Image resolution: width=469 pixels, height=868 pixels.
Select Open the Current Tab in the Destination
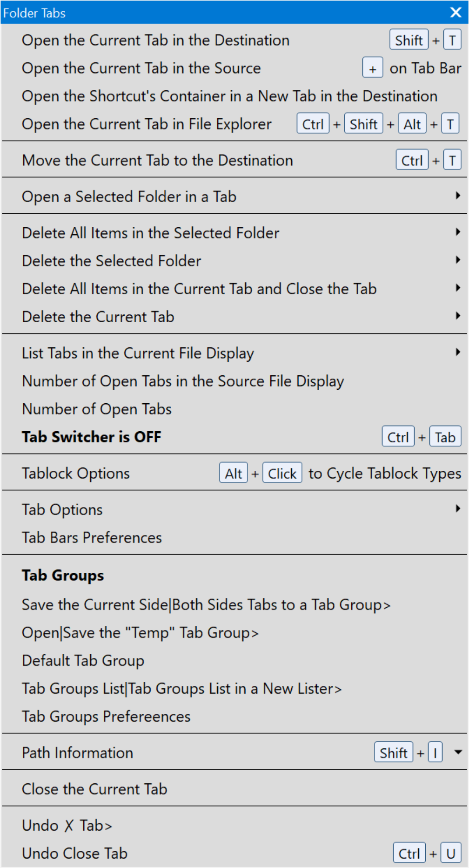234,40
